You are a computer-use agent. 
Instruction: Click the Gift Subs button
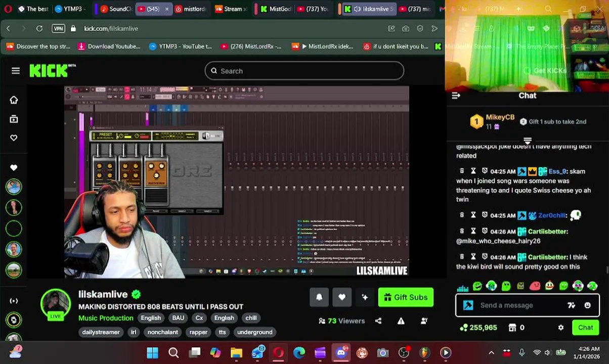tap(406, 297)
